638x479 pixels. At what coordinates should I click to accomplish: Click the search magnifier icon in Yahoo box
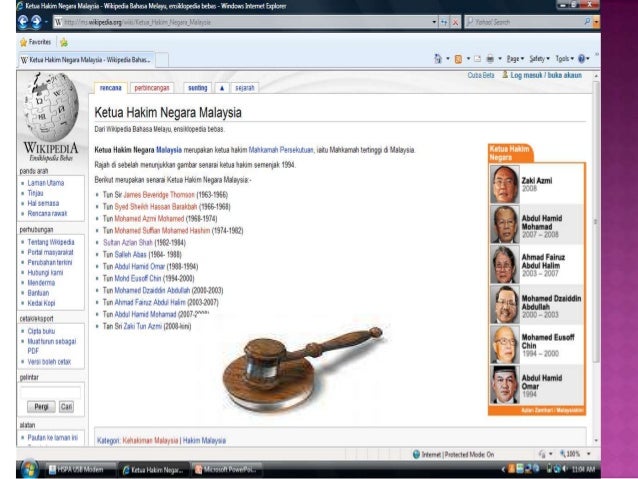coord(587,22)
